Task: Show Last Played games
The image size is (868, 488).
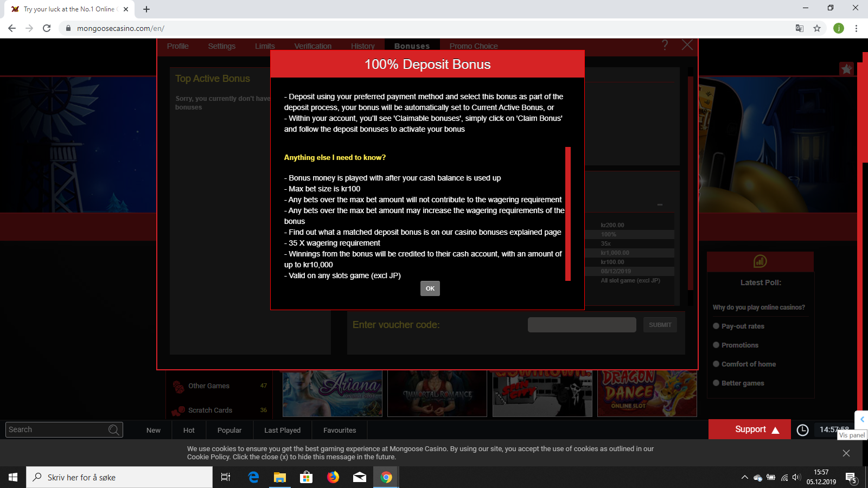Action: point(282,430)
